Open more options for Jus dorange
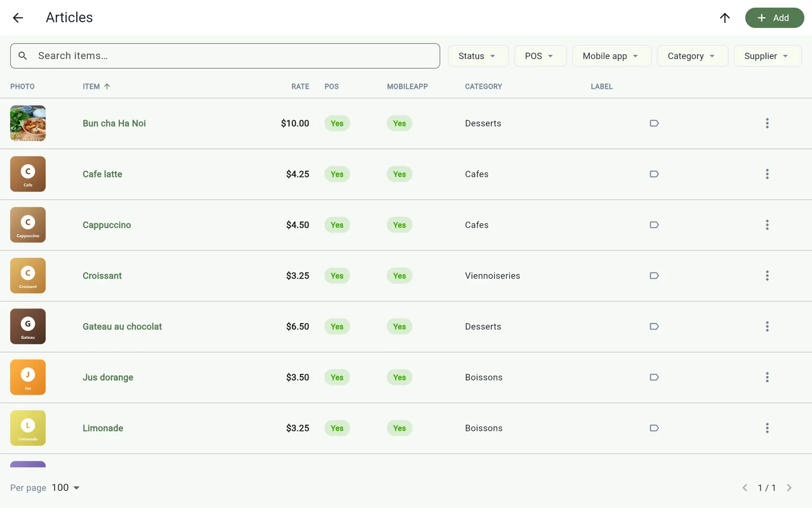Image resolution: width=812 pixels, height=508 pixels. click(x=767, y=377)
